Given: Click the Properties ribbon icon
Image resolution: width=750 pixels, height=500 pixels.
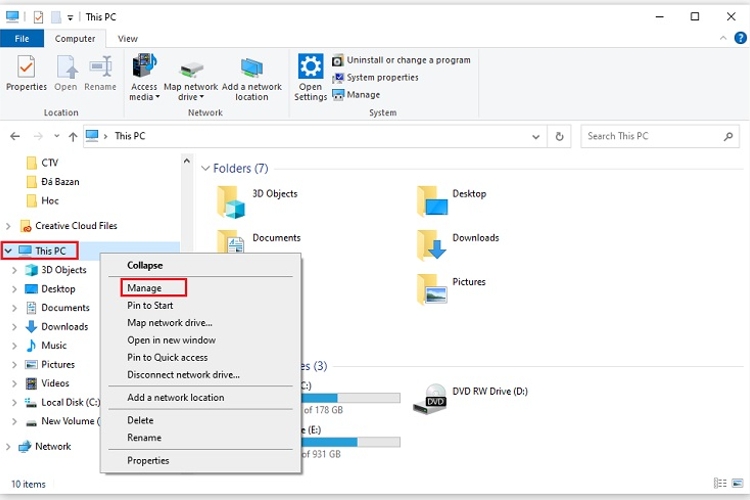Looking at the screenshot, I should (26, 73).
